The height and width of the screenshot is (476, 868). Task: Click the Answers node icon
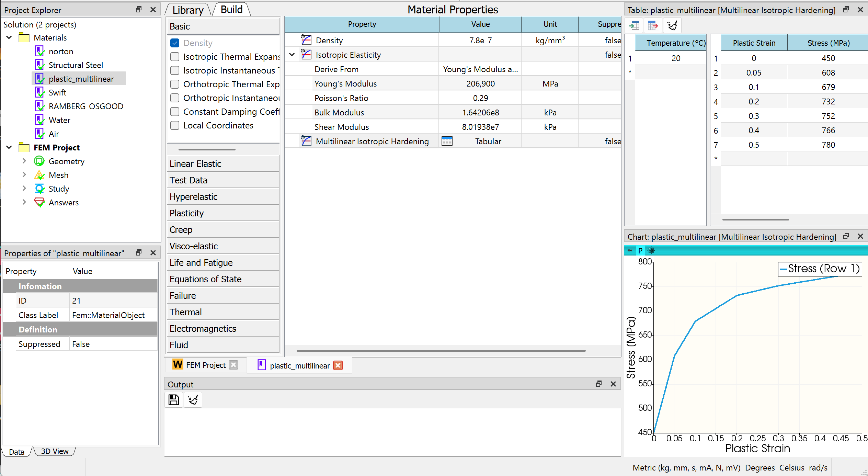(x=39, y=202)
